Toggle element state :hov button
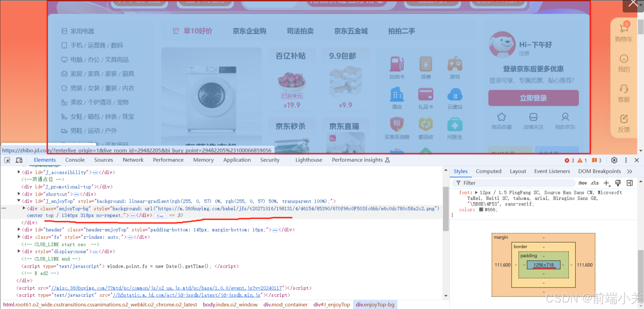The image size is (644, 309). [x=582, y=183]
